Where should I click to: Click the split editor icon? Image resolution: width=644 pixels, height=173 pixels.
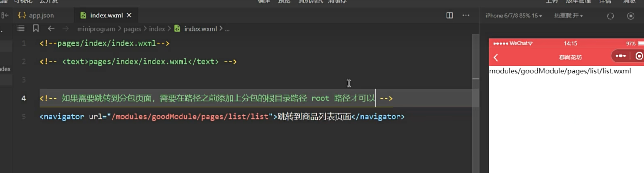(x=449, y=15)
